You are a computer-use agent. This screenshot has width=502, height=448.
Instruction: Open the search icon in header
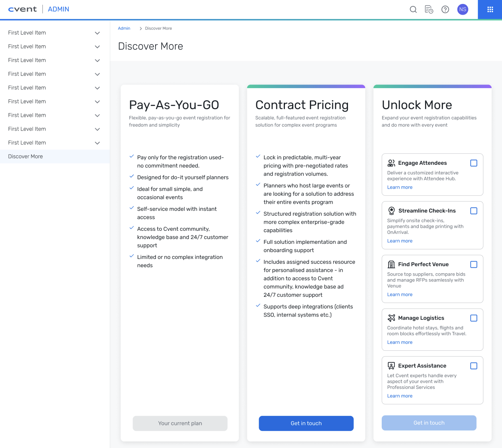coord(413,10)
